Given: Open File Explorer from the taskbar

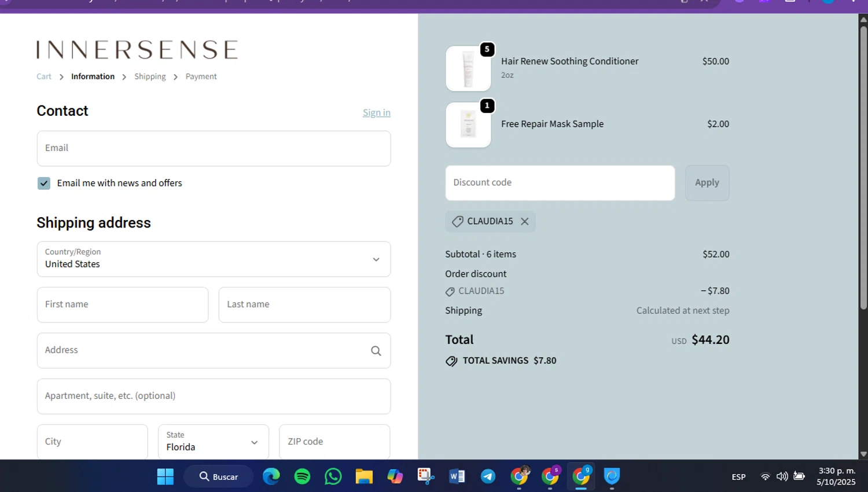Looking at the screenshot, I should (x=364, y=476).
